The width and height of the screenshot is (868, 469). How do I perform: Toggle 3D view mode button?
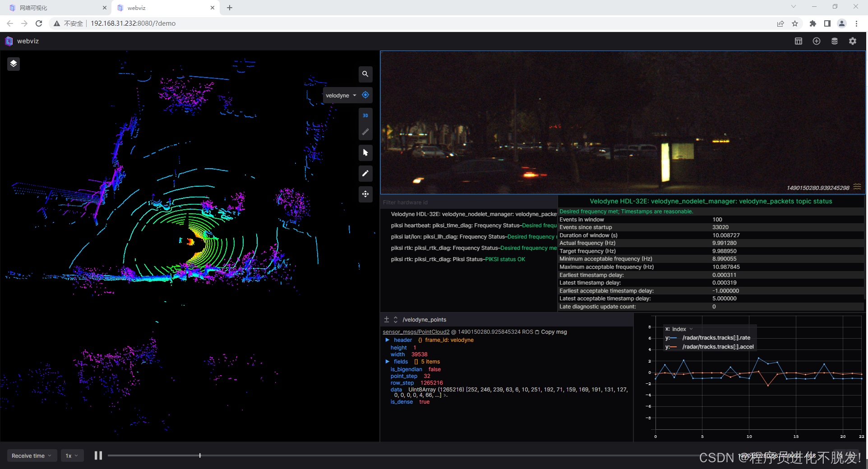coord(365,115)
